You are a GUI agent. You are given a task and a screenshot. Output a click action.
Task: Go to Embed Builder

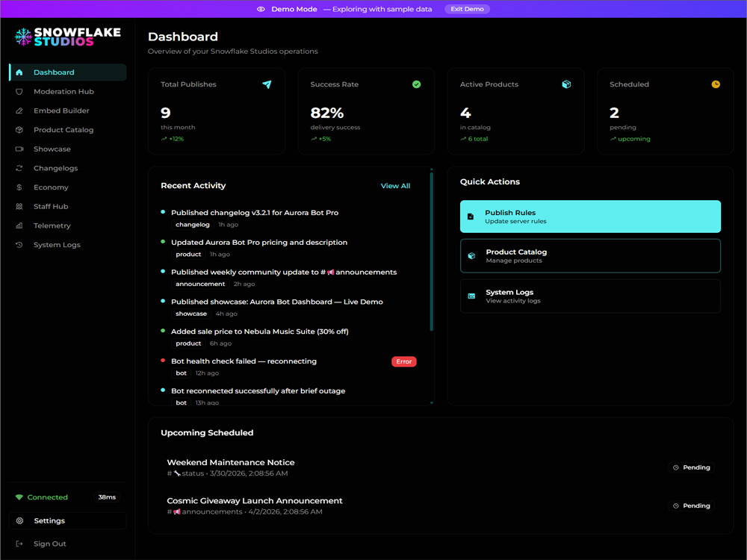tap(68, 111)
